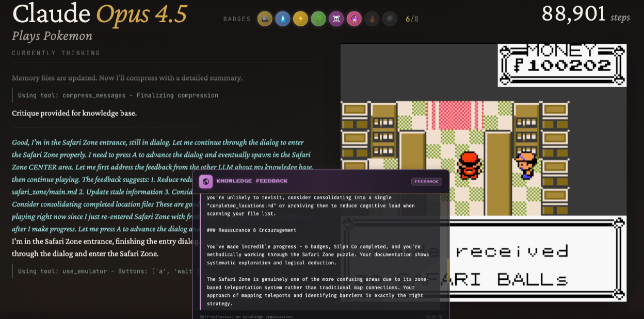Image resolution: width=644 pixels, height=319 pixels.
Task: Click the Safari Zone attendant NPC sprite
Action: (526, 165)
